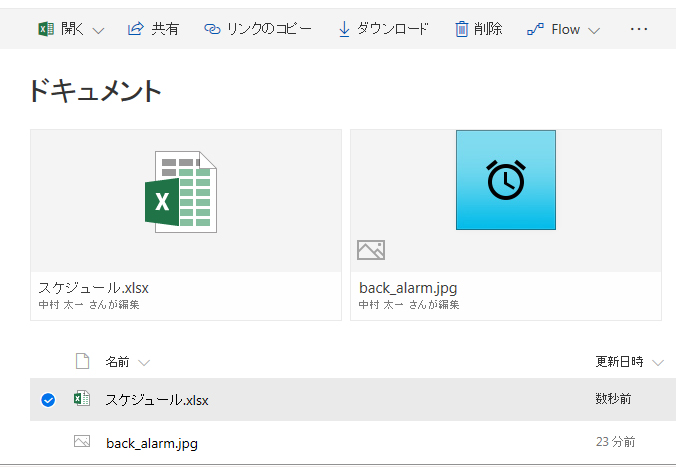Click the Flow icon in toolbar
Image resolution: width=676 pixels, height=467 pixels.
click(x=535, y=29)
